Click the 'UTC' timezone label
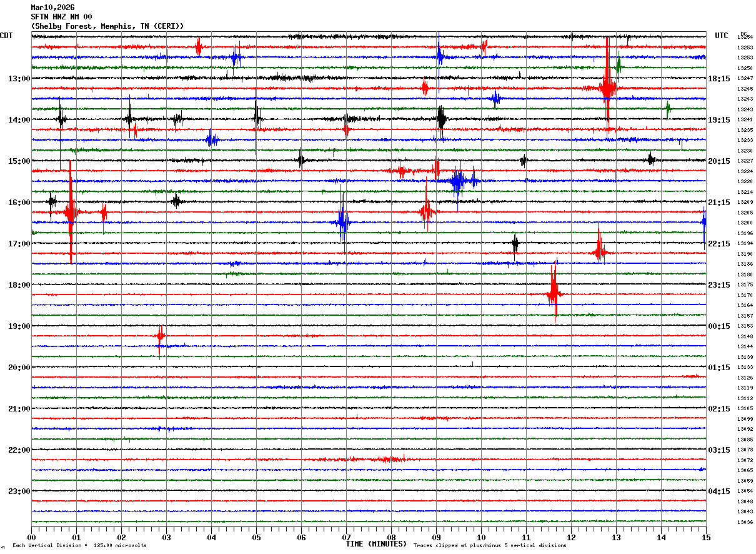Screen dimensions: 756x554 point(722,36)
